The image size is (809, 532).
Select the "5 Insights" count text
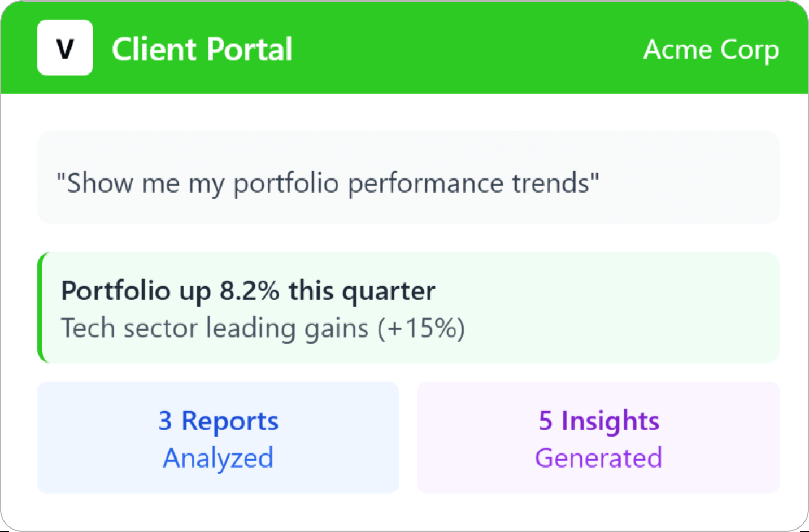(x=599, y=421)
